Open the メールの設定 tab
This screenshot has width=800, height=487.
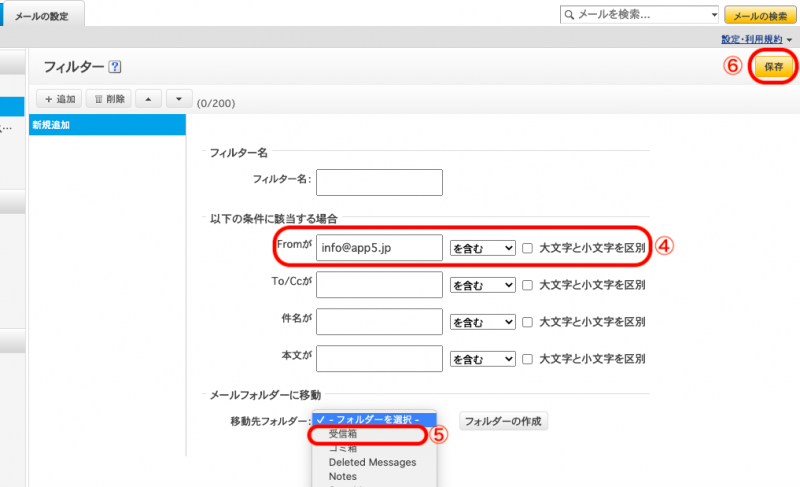42,16
